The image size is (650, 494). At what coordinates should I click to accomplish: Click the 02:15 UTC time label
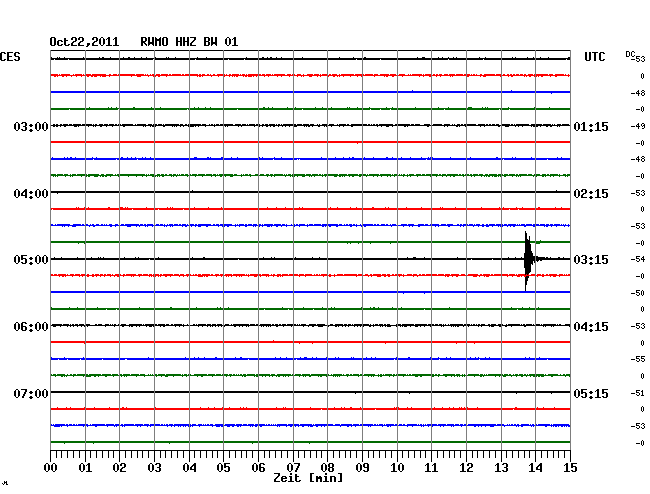coord(591,194)
